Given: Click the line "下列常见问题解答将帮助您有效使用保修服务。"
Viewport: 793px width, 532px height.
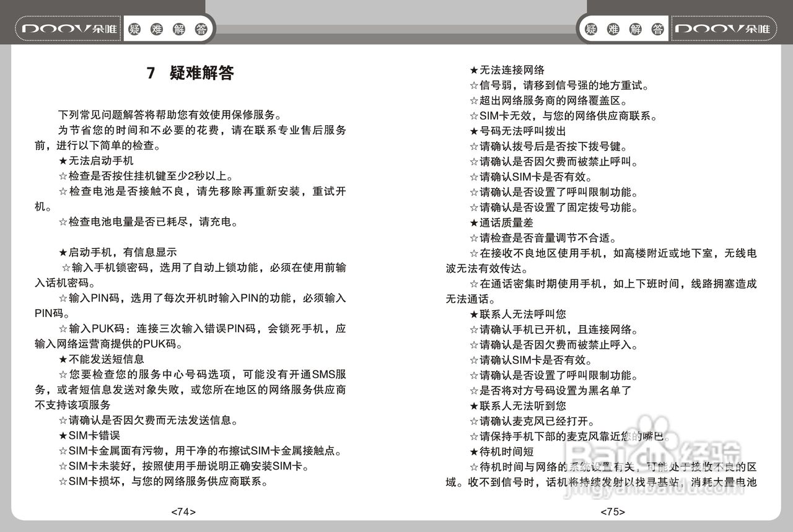Looking at the screenshot, I should click(x=170, y=115).
